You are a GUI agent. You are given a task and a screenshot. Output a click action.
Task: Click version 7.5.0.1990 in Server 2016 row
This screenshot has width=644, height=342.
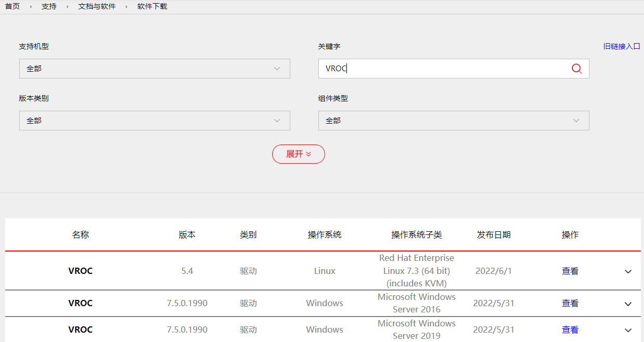point(187,303)
